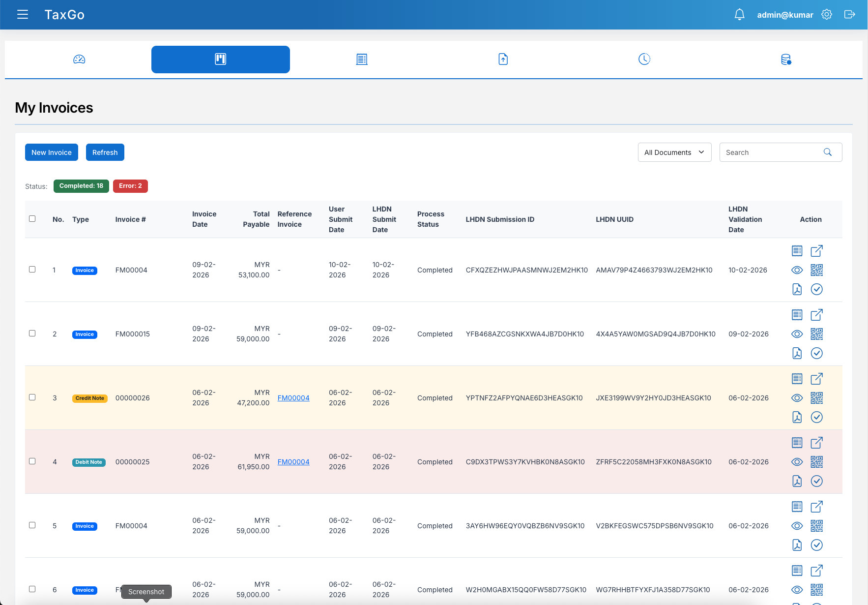Open the settings gear in the header
The height and width of the screenshot is (605, 868).
[x=827, y=14]
